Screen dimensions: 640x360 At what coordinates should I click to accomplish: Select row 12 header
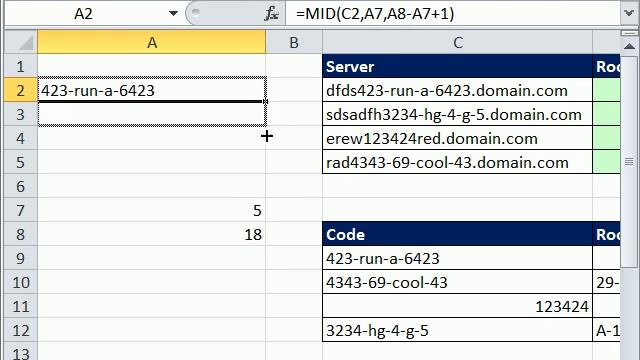pos(20,330)
